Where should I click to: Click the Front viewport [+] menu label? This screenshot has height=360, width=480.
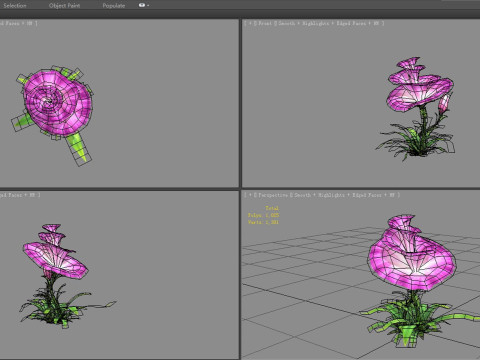click(250, 23)
